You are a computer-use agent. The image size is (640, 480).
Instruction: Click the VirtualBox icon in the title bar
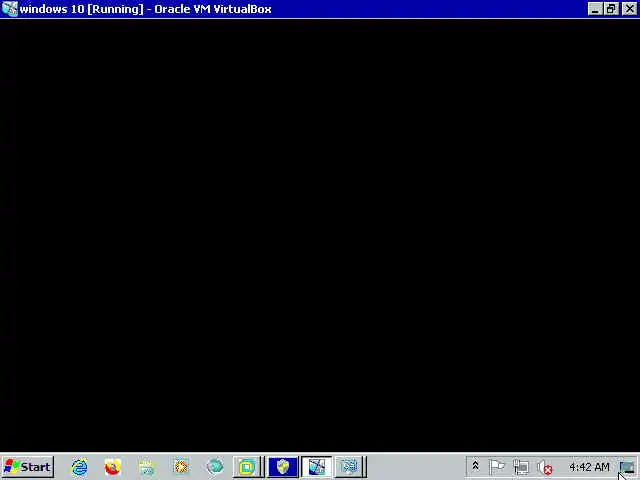pos(10,9)
